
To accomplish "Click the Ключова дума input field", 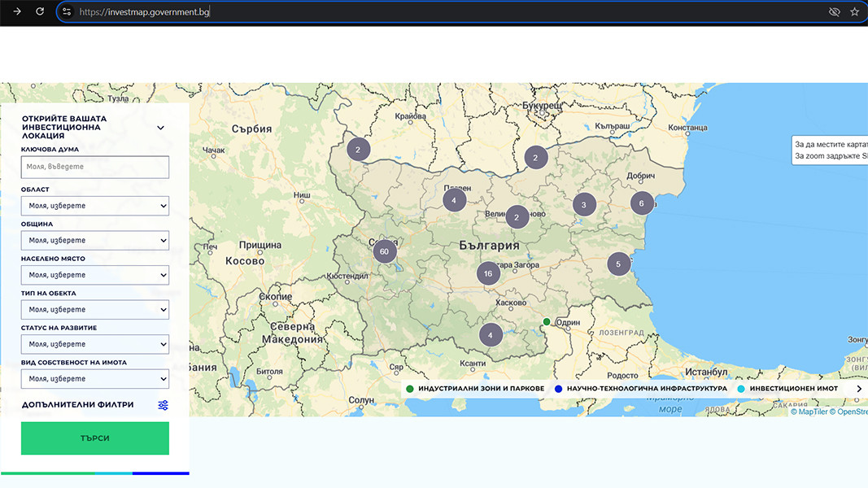I will pyautogui.click(x=95, y=167).
